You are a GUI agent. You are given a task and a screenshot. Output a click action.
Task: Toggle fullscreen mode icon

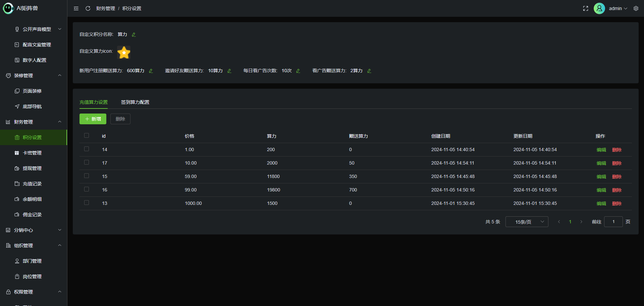[586, 8]
